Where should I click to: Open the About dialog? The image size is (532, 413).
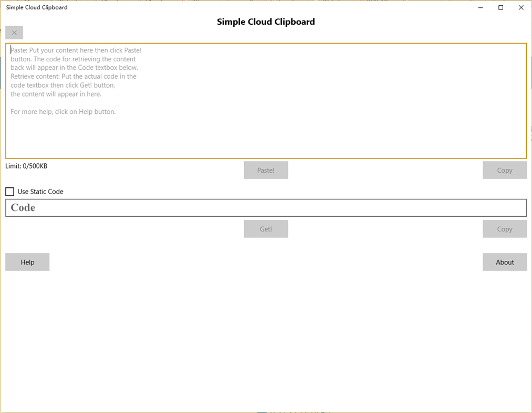click(504, 262)
